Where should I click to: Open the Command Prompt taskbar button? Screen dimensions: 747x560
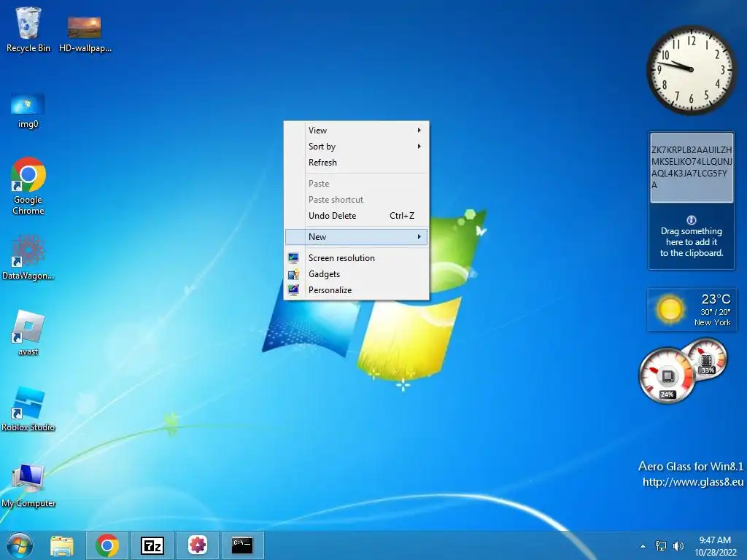242,545
